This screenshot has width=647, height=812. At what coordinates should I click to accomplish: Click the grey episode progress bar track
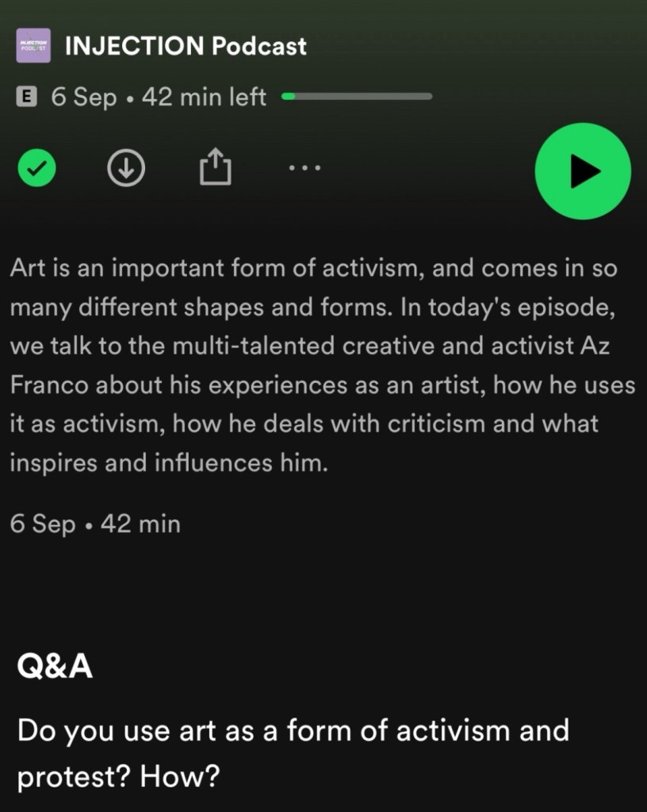(365, 97)
